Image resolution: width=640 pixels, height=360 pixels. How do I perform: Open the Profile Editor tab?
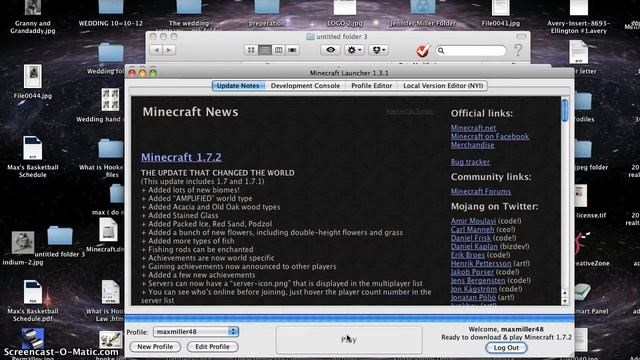point(371,86)
